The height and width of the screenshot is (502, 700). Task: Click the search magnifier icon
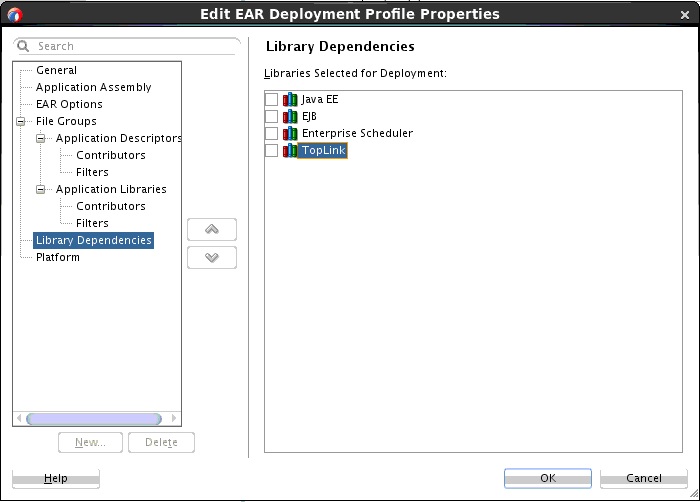(x=23, y=46)
